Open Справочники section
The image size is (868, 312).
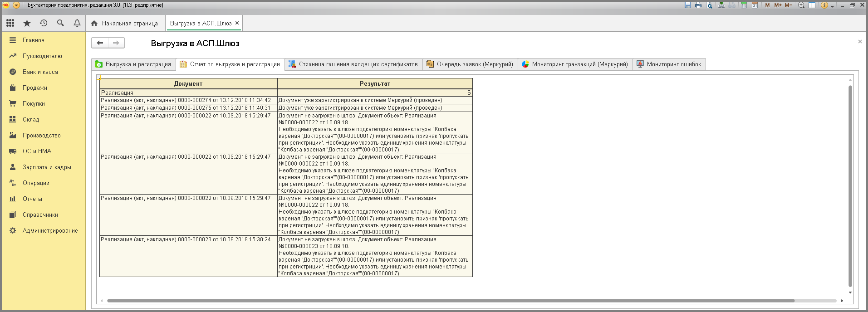coord(44,214)
